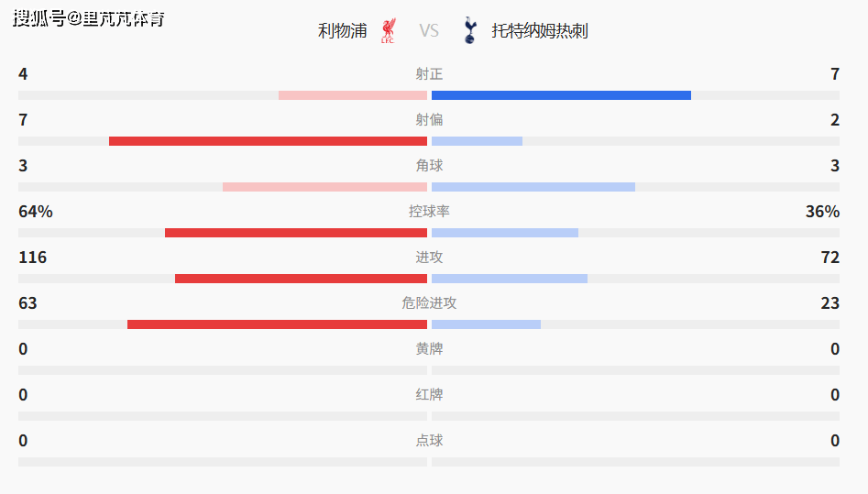Click the 搜狐号@里芃芃体育 watermark

click(x=89, y=18)
